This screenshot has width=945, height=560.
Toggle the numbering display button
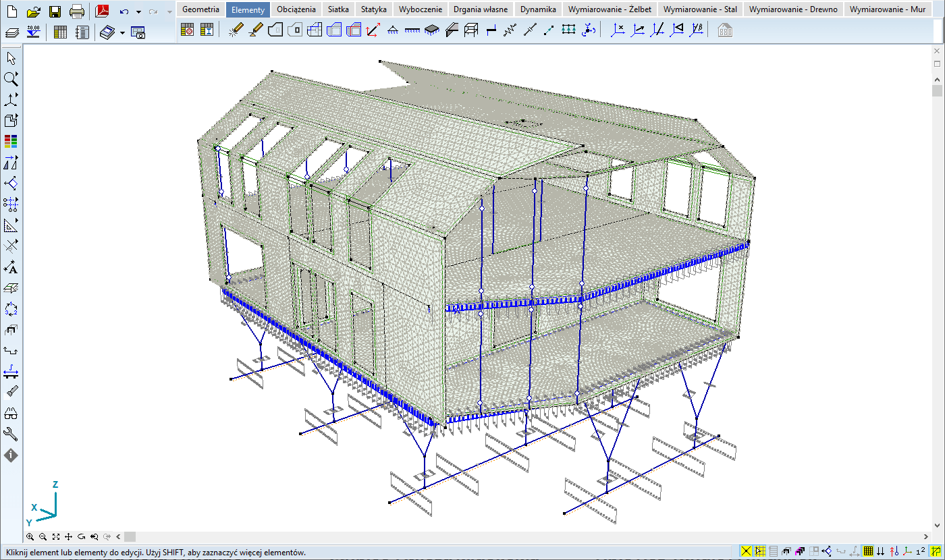click(921, 551)
